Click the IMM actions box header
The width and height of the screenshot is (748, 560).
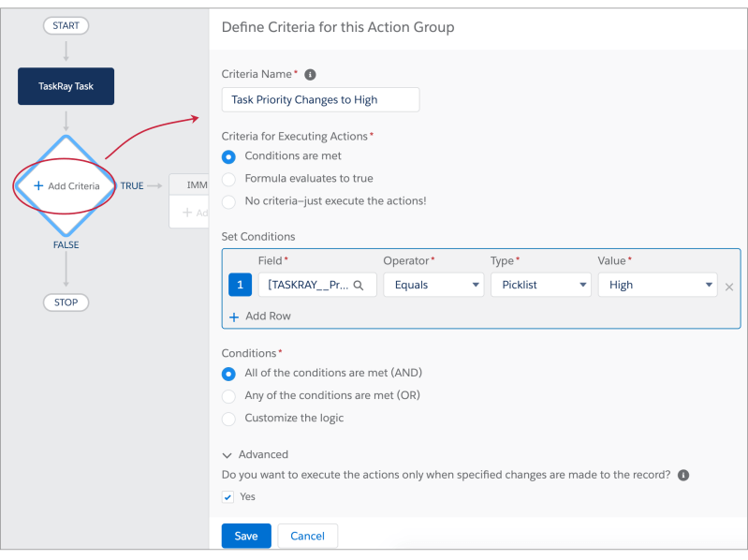tap(189, 185)
